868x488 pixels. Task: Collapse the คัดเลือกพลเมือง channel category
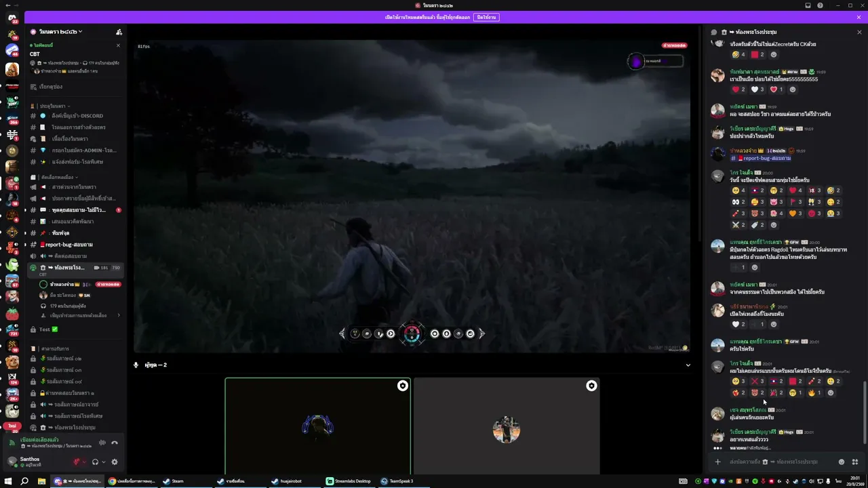(58, 178)
